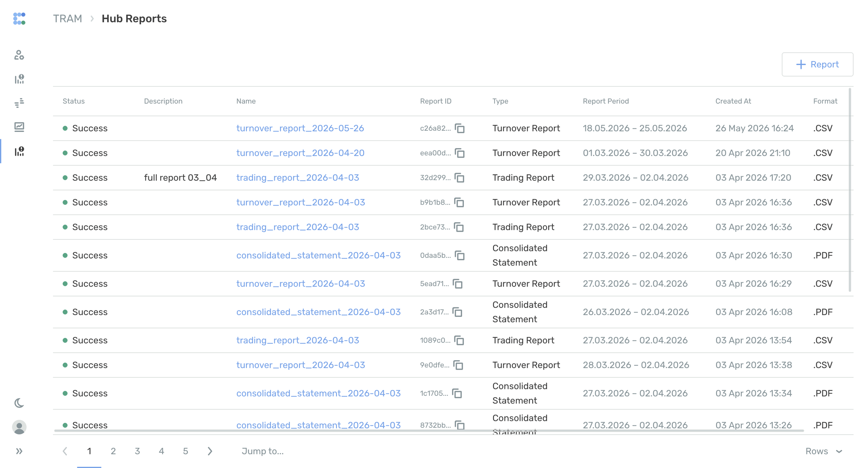
Task: Open turnover report with ID b9b1b8
Action: tap(301, 202)
